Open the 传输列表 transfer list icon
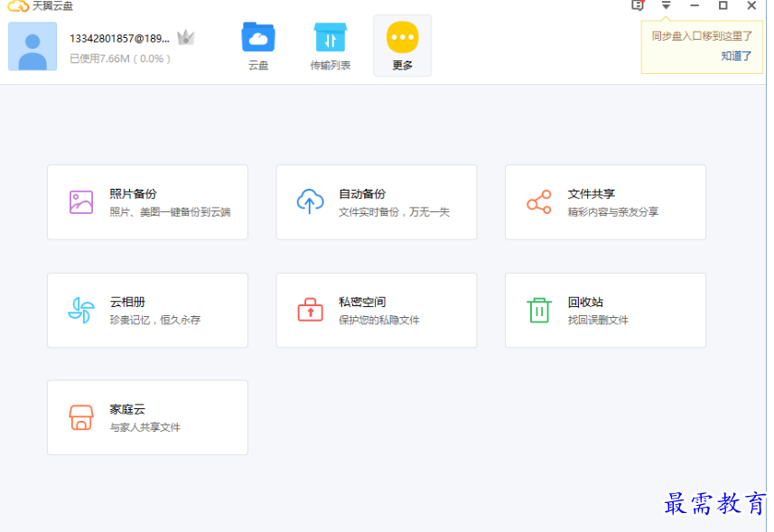The image size is (774, 532). point(331,37)
